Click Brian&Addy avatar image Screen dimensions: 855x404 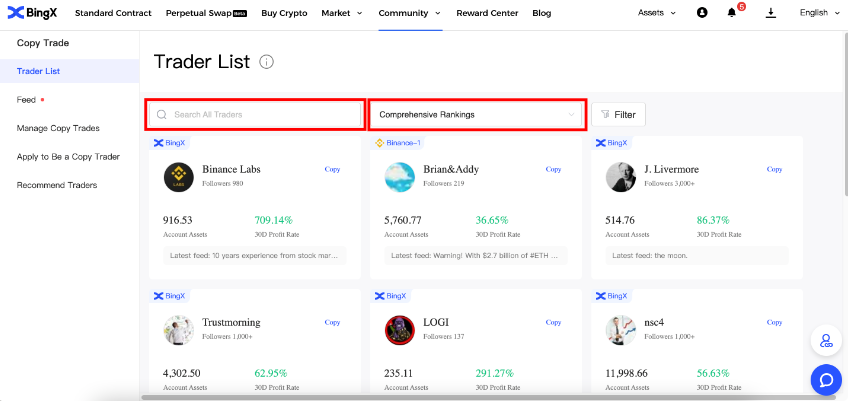(x=400, y=177)
